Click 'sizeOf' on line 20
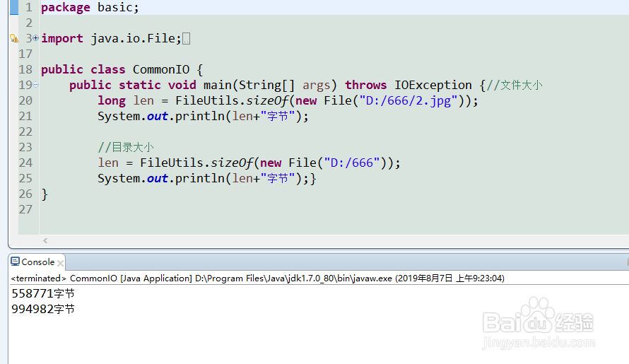The width and height of the screenshot is (629, 364). tap(268, 101)
